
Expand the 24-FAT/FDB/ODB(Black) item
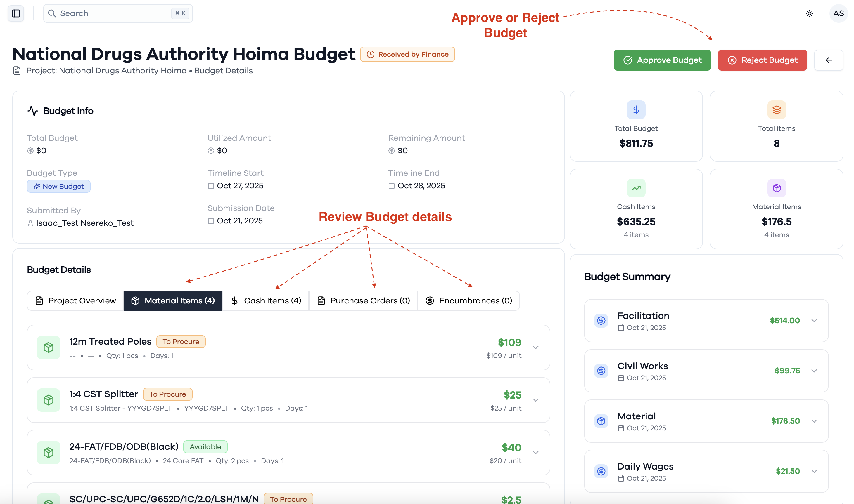[x=535, y=452]
